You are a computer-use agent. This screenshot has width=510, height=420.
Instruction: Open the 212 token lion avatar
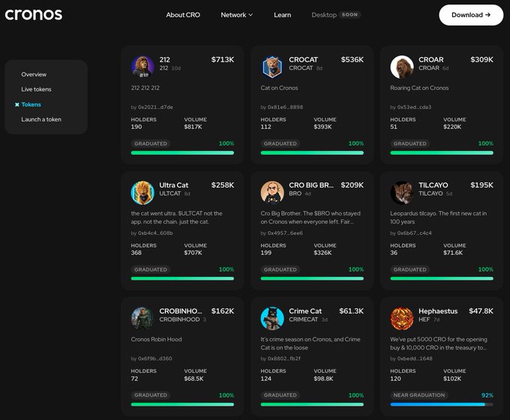(142, 67)
